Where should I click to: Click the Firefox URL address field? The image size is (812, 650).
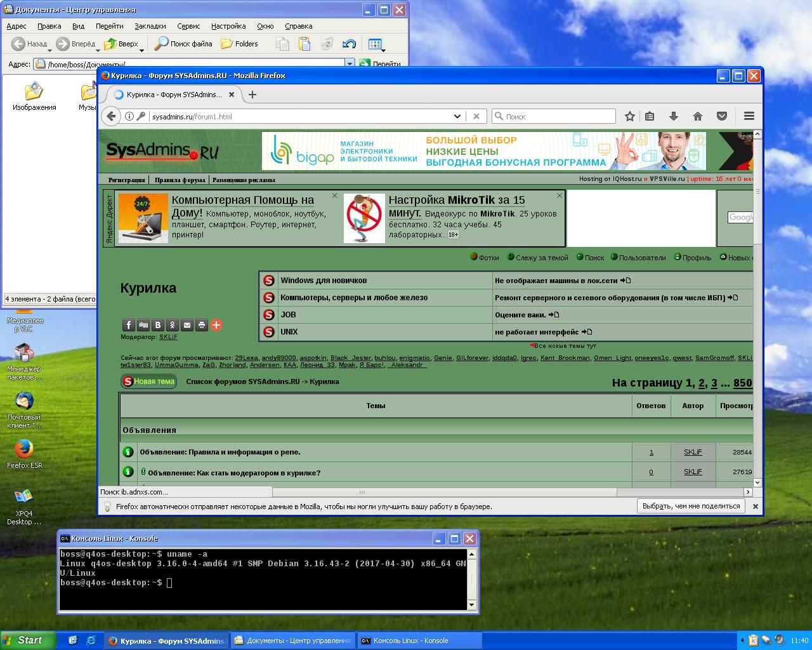point(301,116)
